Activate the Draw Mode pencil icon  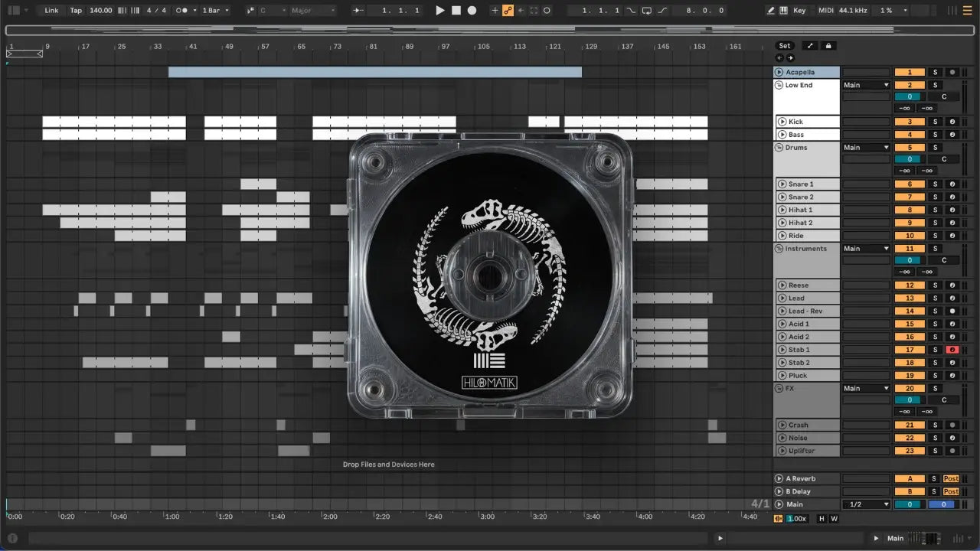[770, 11]
